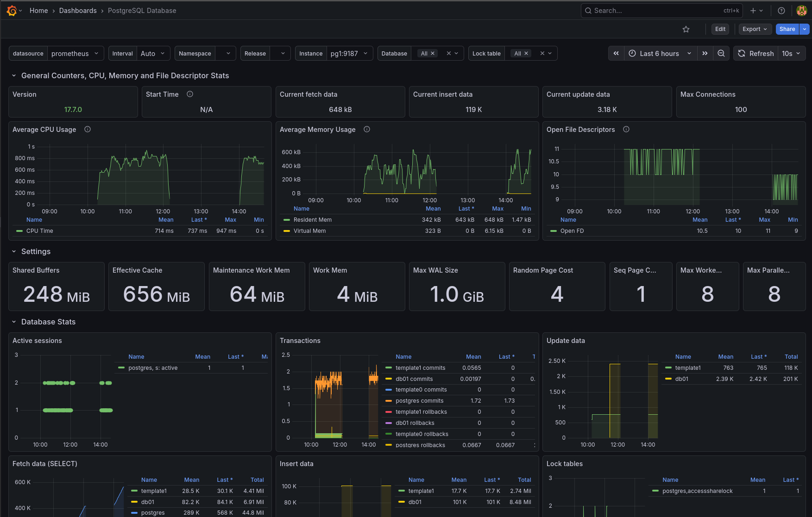The height and width of the screenshot is (517, 812).
Task: Open the Average CPU Usage info tooltip
Action: pyautogui.click(x=87, y=130)
